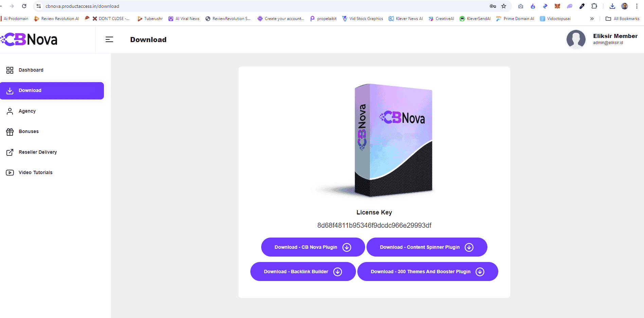644x318 pixels.
Task: Open the Vidoctopusai bookmark
Action: (x=555, y=19)
